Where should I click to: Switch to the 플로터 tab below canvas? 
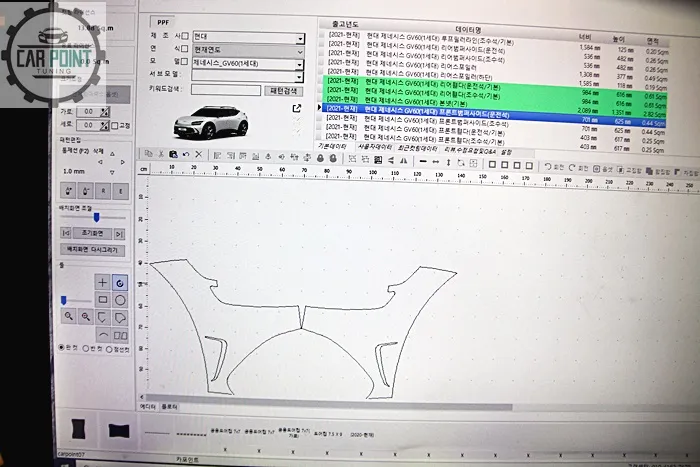click(170, 407)
